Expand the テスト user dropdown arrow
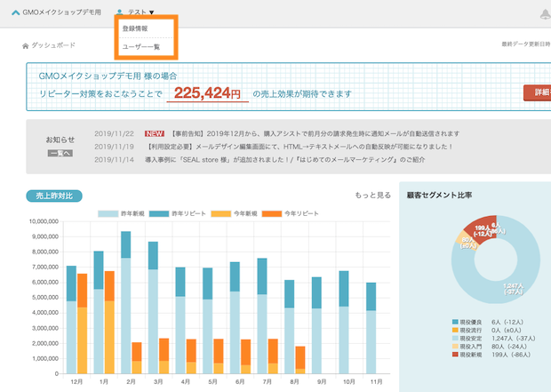 click(x=152, y=13)
